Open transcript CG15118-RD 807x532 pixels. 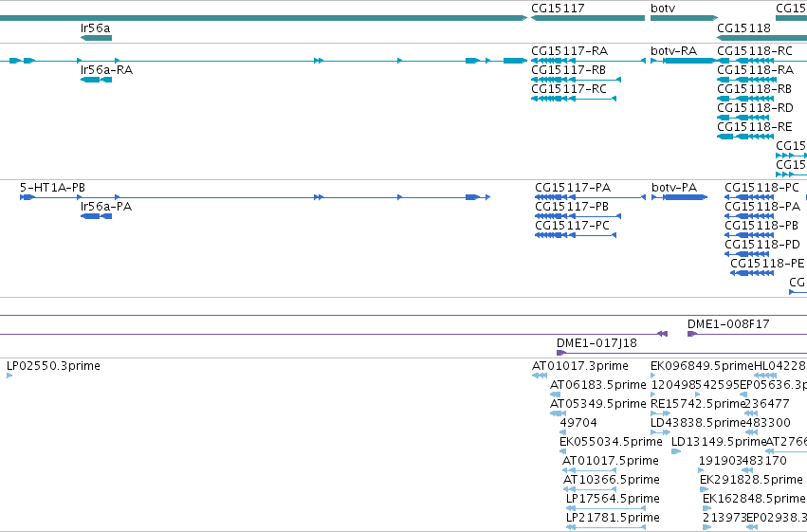coord(755,107)
